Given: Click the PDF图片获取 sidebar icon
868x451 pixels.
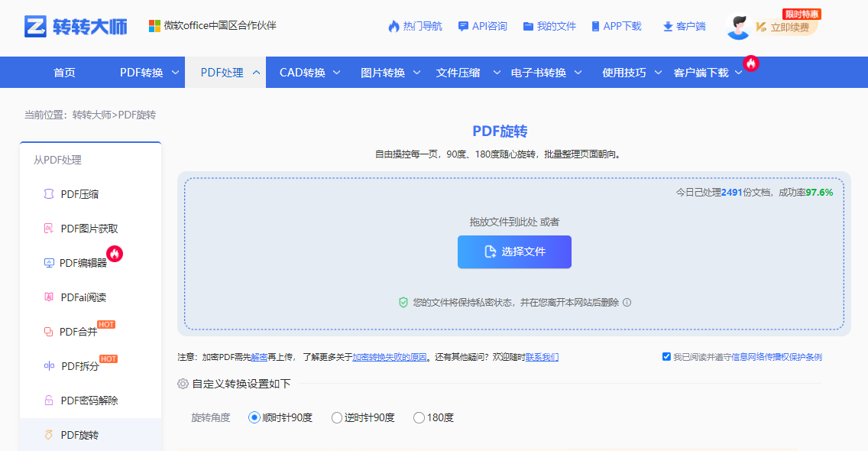Looking at the screenshot, I should click(49, 229).
